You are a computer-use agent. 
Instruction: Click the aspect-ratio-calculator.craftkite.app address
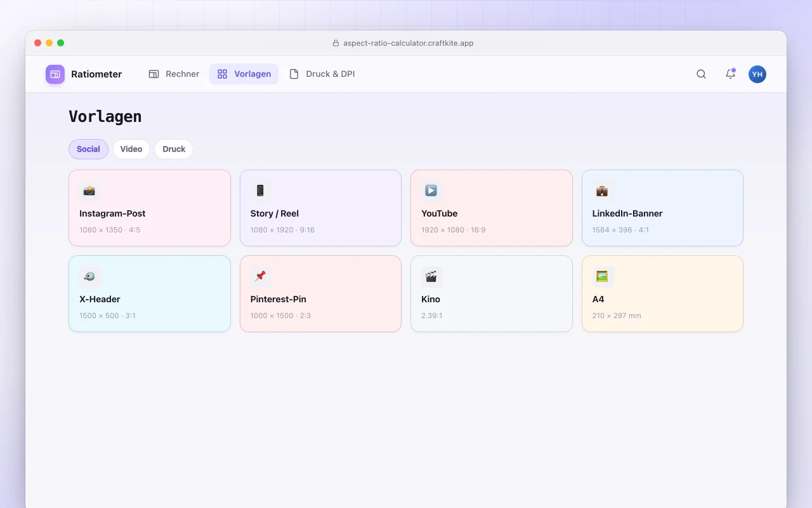[x=409, y=43]
